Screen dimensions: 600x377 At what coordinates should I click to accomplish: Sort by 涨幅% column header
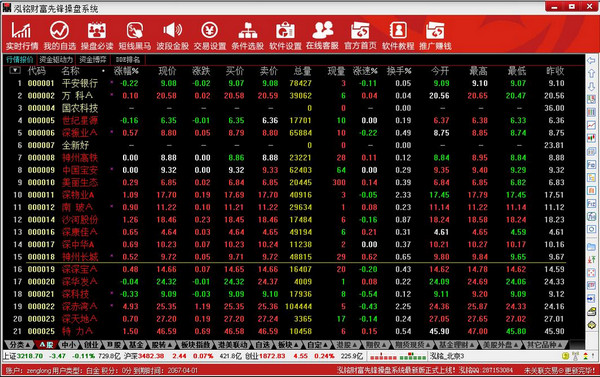[x=126, y=71]
